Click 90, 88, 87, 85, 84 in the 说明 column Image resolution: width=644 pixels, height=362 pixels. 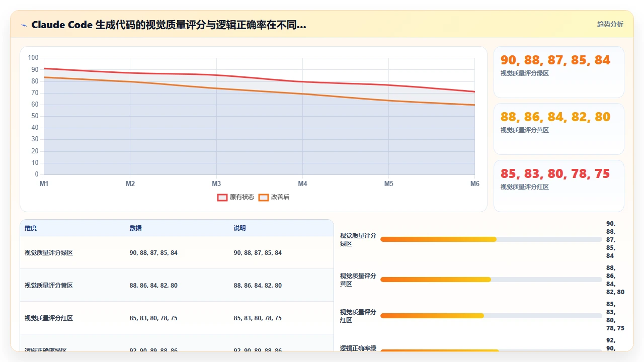[x=258, y=253]
